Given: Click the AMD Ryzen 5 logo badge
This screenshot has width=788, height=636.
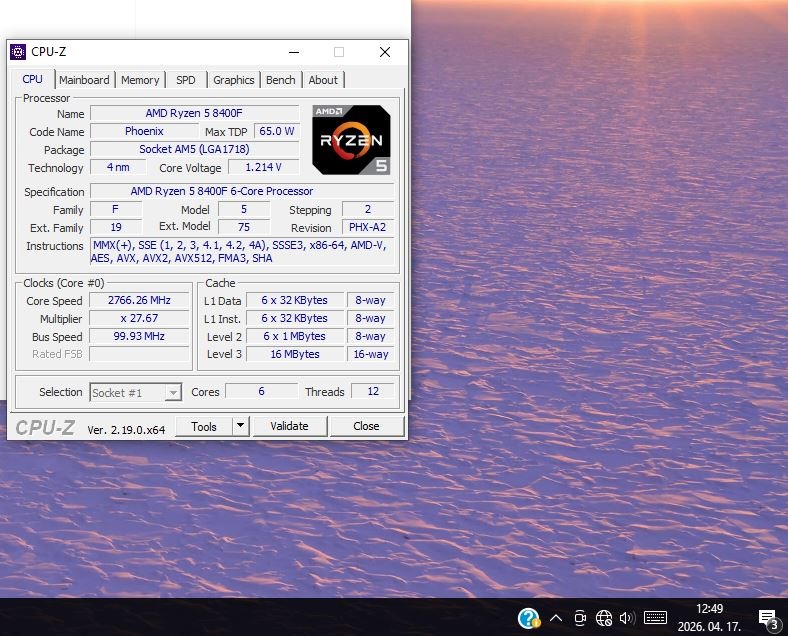Looking at the screenshot, I should [x=351, y=140].
